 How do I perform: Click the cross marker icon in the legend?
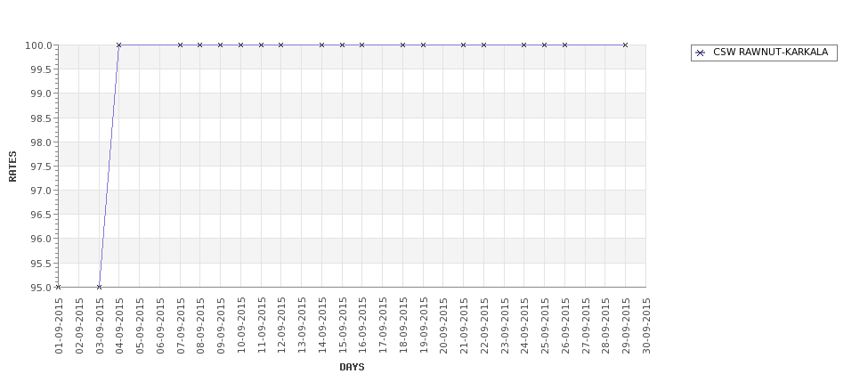point(701,53)
